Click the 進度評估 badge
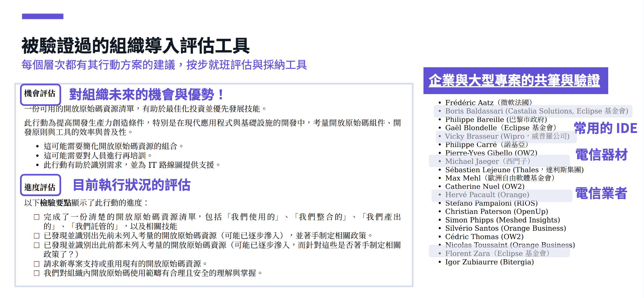Screen dimensions: 644x298 point(40,187)
